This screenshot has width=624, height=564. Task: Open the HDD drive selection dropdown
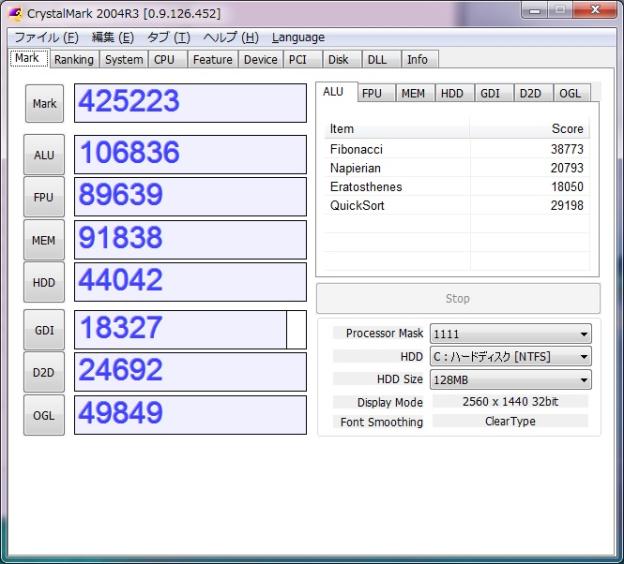click(x=510, y=357)
